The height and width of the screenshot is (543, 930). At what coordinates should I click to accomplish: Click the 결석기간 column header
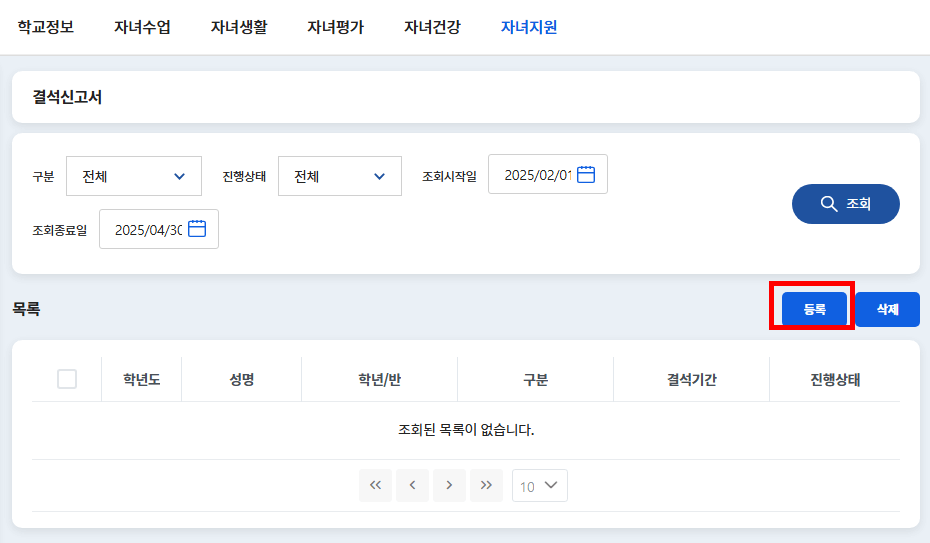[692, 379]
